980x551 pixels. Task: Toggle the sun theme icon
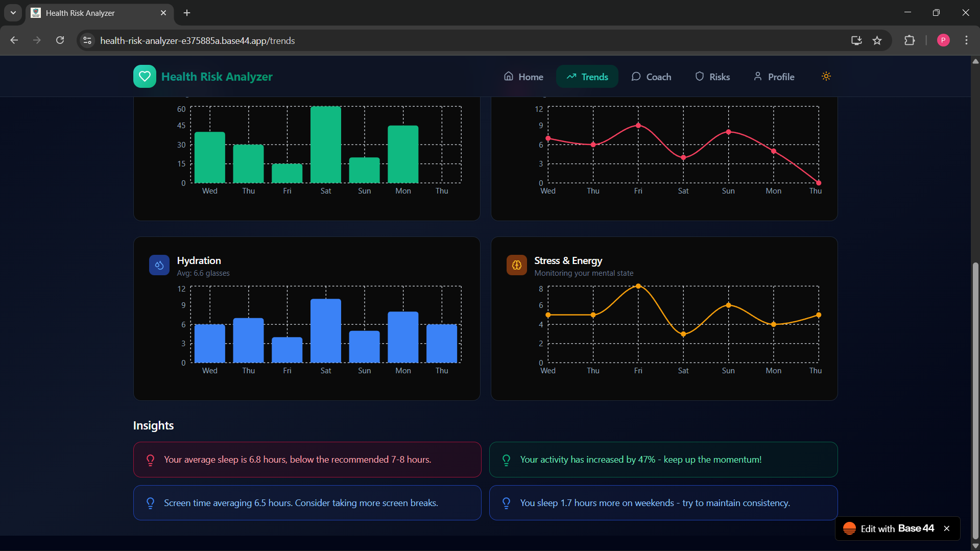(826, 77)
